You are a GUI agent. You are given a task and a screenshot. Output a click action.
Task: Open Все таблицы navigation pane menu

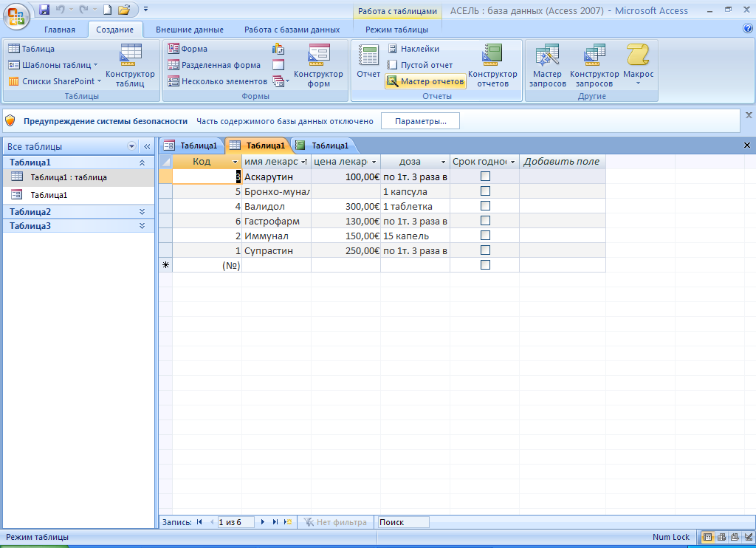pos(131,146)
